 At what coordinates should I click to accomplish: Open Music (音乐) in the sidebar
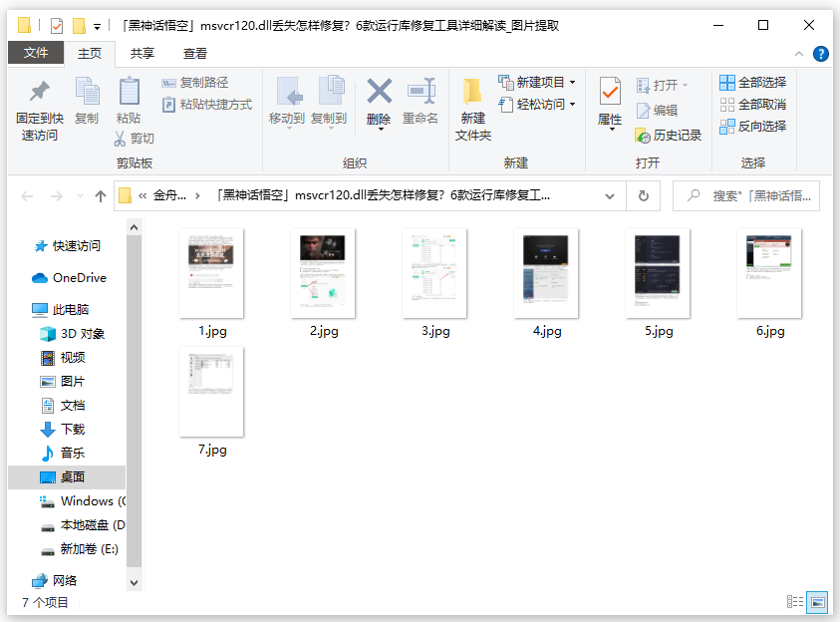pos(63,453)
